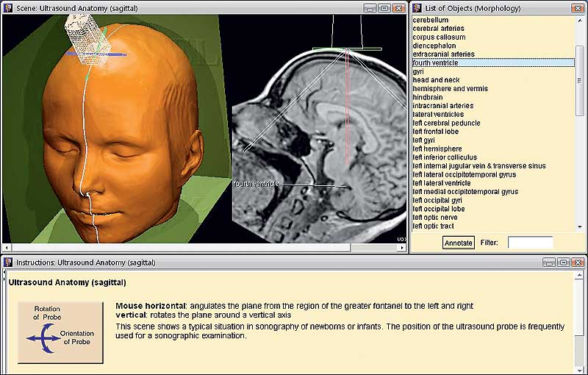Click the Scene horizontal scrollbar left arrow
The height and width of the screenshot is (375, 588).
tap(7, 248)
